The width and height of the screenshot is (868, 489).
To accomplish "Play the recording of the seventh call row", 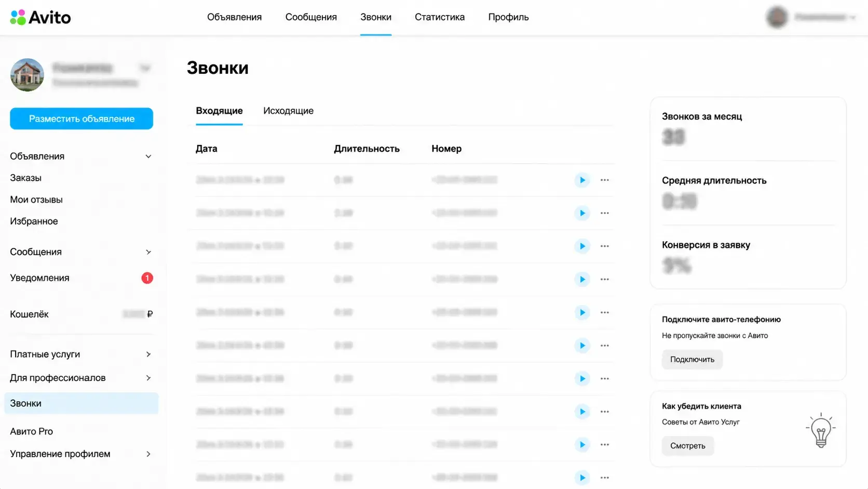I will click(582, 378).
